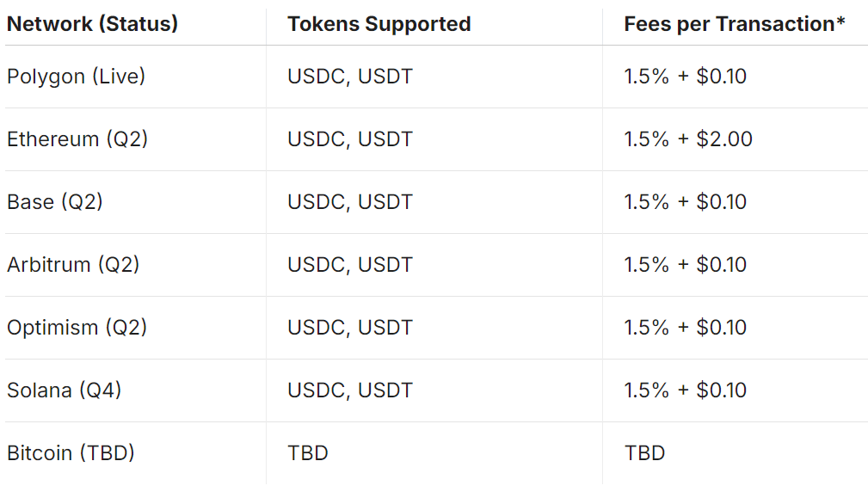This screenshot has width=868, height=498.
Task: Click USDC, USDT in the Polygon row
Action: pyautogui.click(x=350, y=77)
